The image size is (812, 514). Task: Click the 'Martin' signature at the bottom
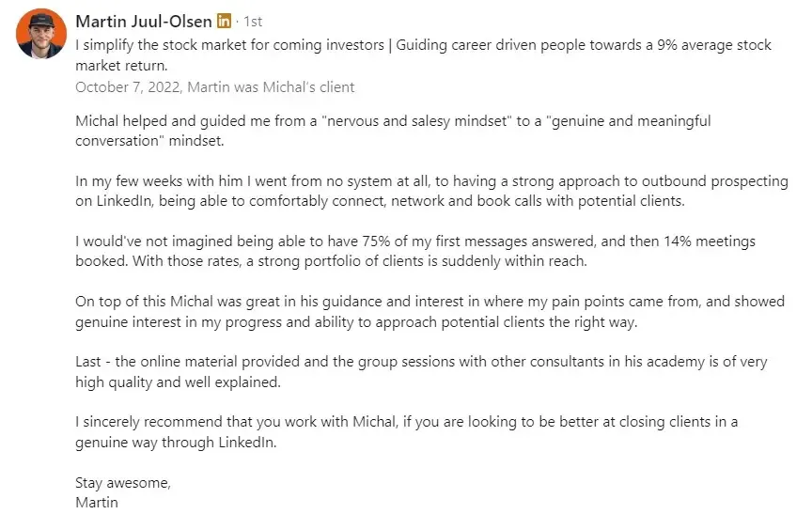click(x=97, y=503)
